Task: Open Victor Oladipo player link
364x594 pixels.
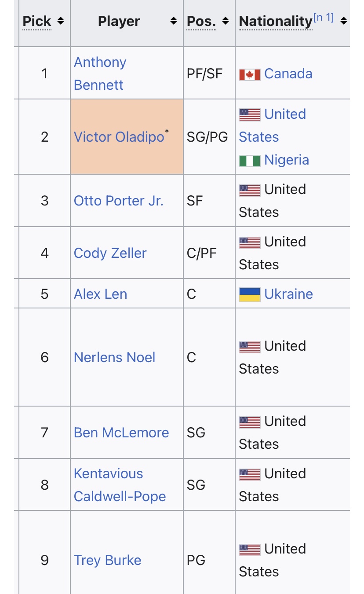Action: 119,137
